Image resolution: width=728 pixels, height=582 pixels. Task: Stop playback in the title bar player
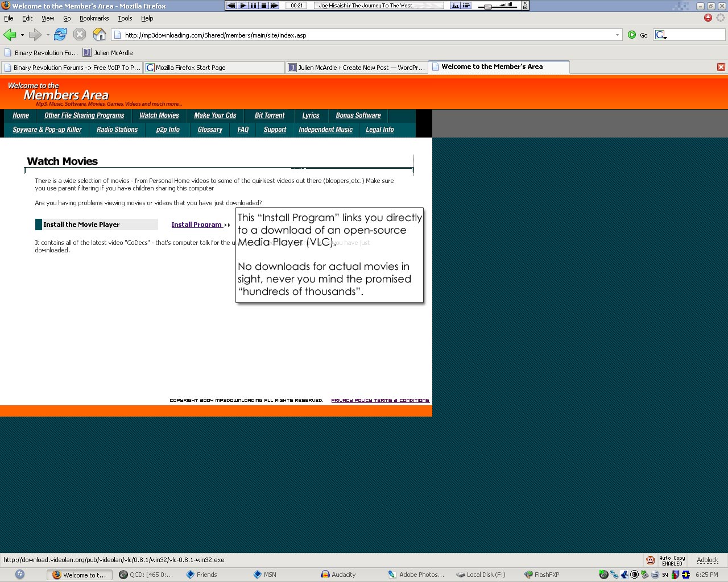[263, 6]
